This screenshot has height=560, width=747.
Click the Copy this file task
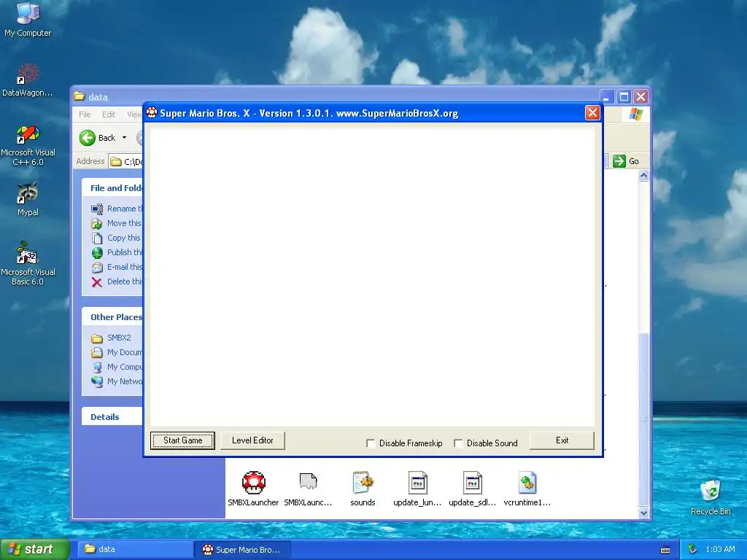[x=117, y=238]
